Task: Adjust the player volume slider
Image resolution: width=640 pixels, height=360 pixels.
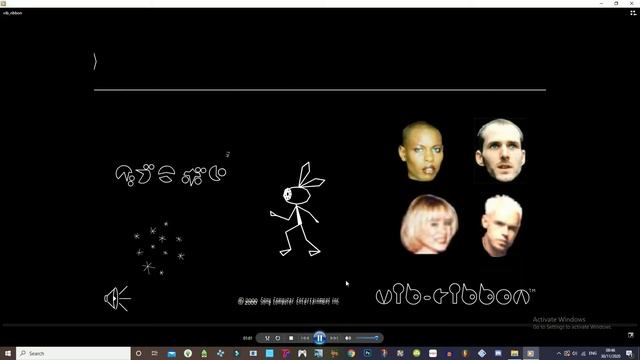Action: [x=367, y=338]
